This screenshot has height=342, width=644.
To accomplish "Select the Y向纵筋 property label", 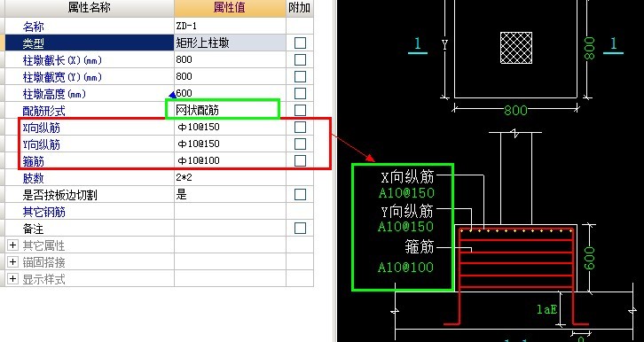I will (x=41, y=144).
